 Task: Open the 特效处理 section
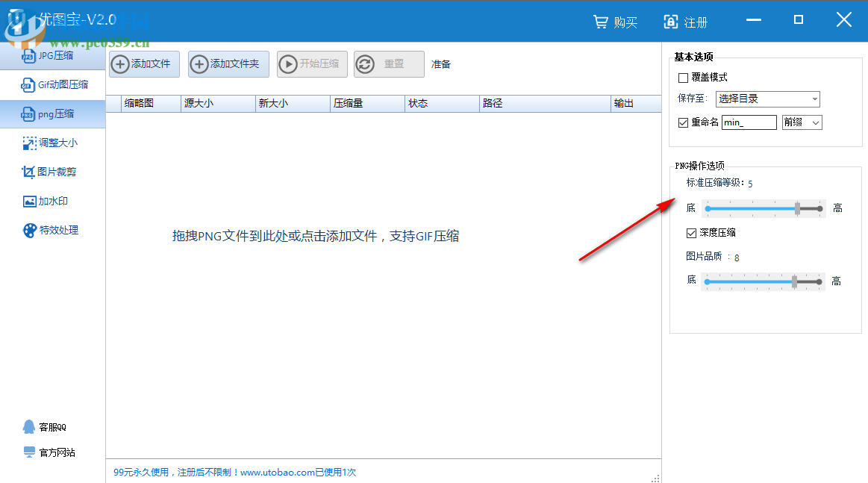(52, 230)
